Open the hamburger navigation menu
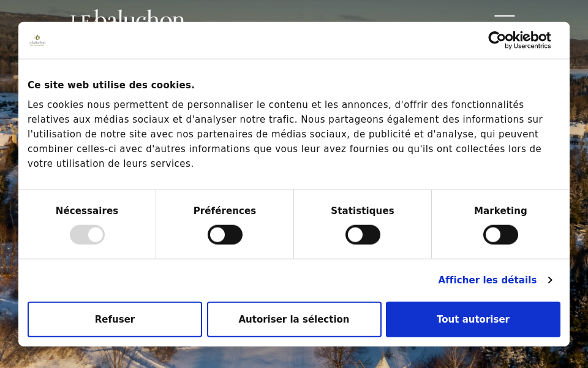 pyautogui.click(x=503, y=20)
